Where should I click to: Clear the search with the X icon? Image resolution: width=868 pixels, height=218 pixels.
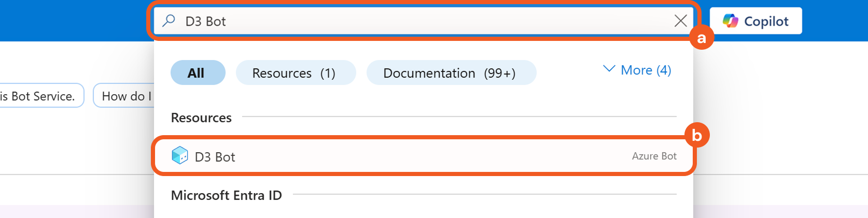[x=680, y=21]
